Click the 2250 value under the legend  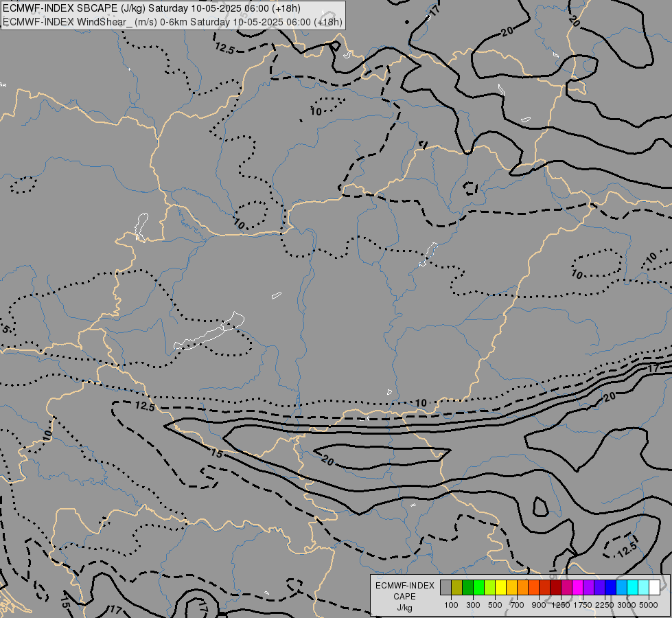coord(605,605)
